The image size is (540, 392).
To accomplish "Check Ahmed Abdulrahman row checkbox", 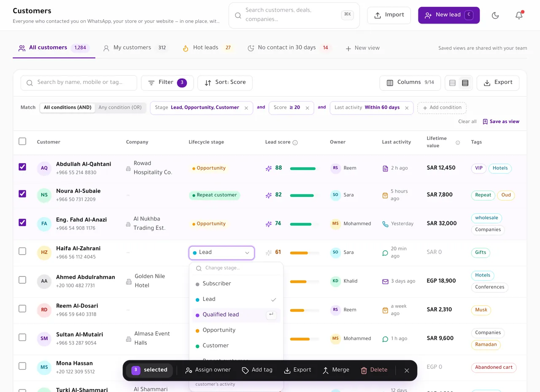I will [22, 280].
